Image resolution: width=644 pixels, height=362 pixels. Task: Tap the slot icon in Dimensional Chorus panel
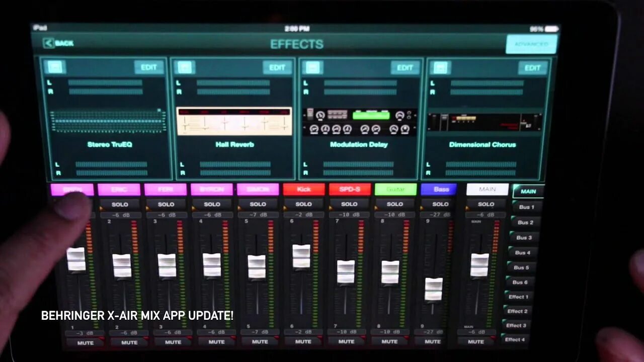pyautogui.click(x=440, y=67)
